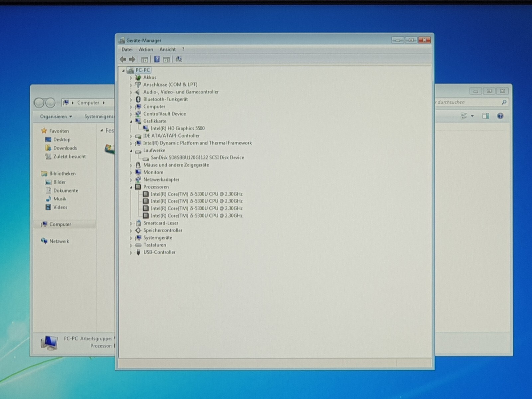Select the last Intel(R) Core(TM) i5-5300U entry
Viewport: 532px width, 399px height.
pyautogui.click(x=197, y=216)
